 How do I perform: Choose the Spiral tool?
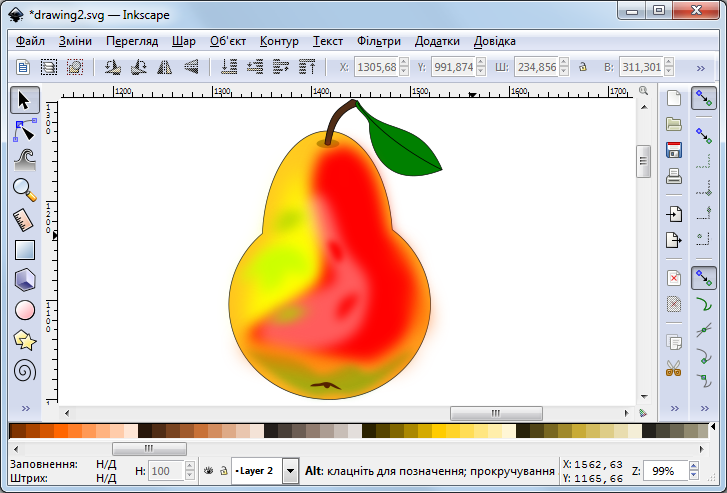(x=25, y=371)
